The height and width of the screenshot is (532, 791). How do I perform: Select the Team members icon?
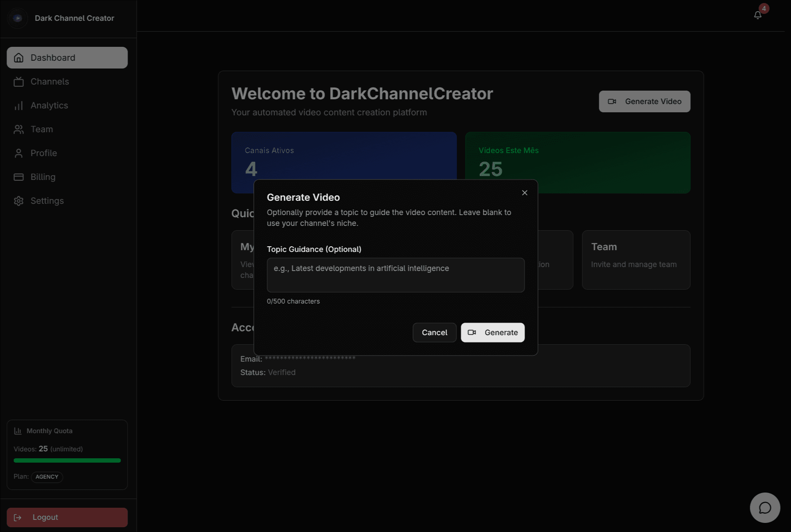click(19, 129)
